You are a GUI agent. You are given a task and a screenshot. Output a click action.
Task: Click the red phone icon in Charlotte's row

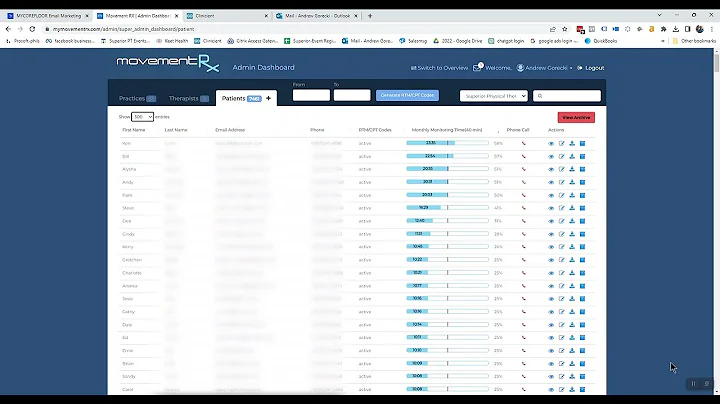pos(523,273)
